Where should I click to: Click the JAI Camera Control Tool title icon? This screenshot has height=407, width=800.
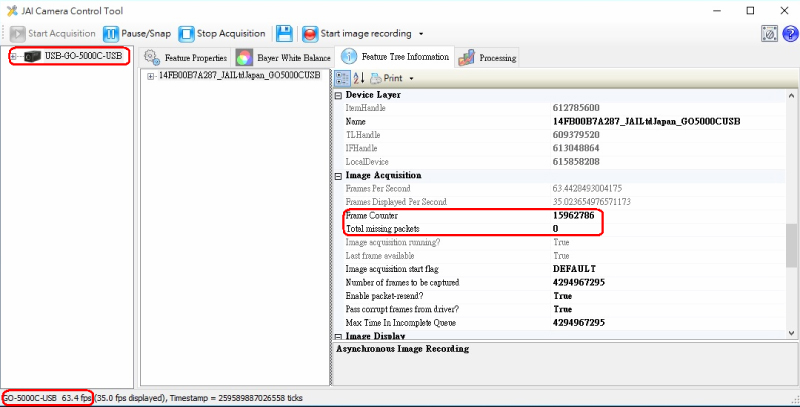coord(12,11)
